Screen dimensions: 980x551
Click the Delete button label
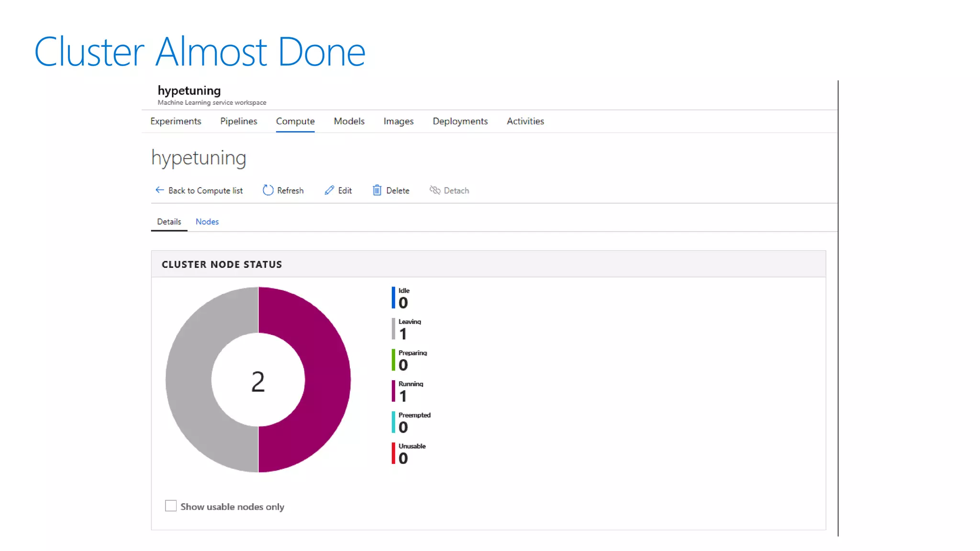tap(398, 191)
